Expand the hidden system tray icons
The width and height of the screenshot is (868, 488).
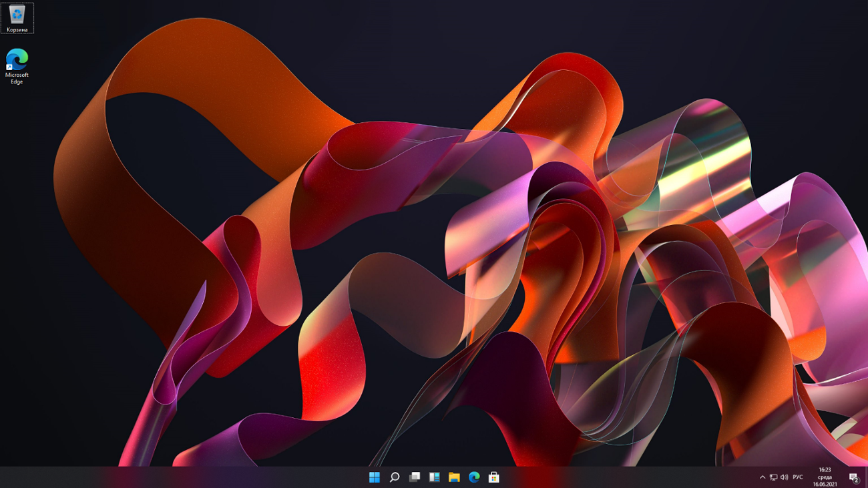click(x=763, y=477)
